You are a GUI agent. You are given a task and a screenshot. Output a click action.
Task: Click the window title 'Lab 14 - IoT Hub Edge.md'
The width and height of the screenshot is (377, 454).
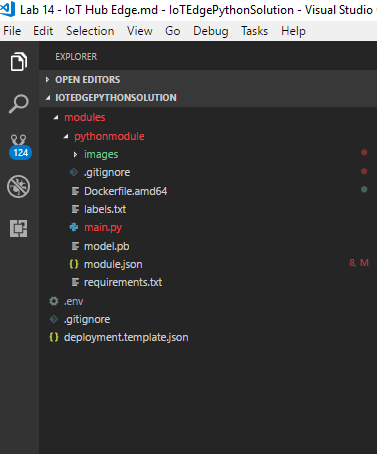[x=89, y=10]
